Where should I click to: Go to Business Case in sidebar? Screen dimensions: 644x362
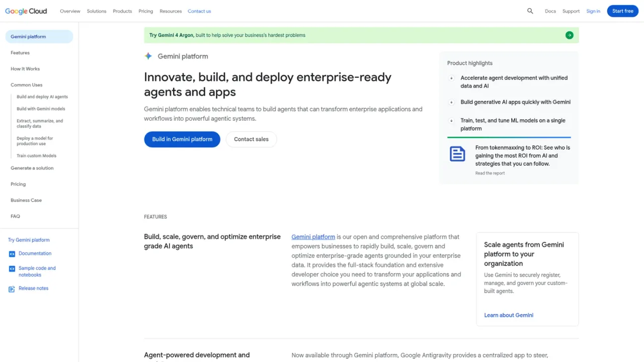[26, 200]
